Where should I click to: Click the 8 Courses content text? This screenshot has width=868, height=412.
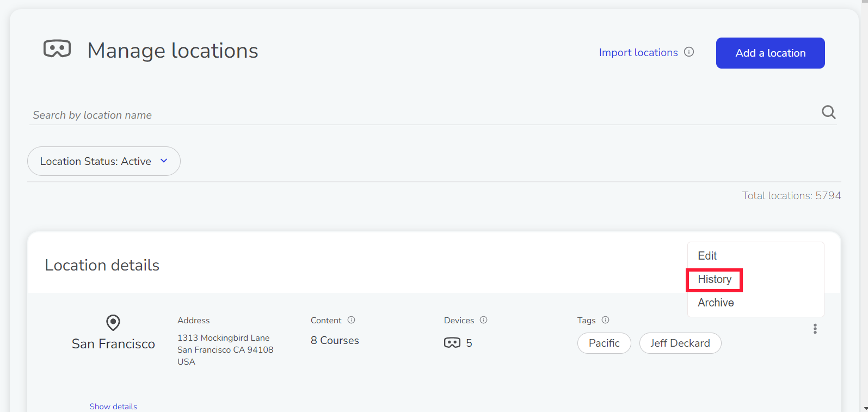point(335,341)
